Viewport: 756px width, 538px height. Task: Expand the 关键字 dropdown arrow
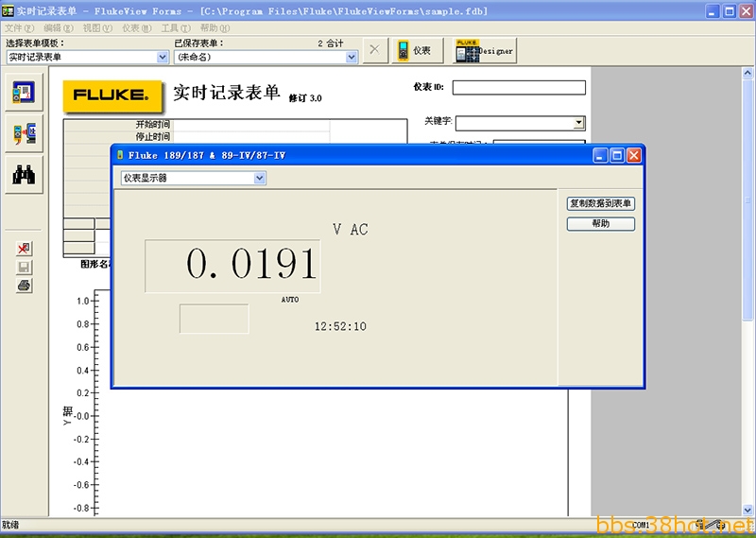[x=578, y=123]
